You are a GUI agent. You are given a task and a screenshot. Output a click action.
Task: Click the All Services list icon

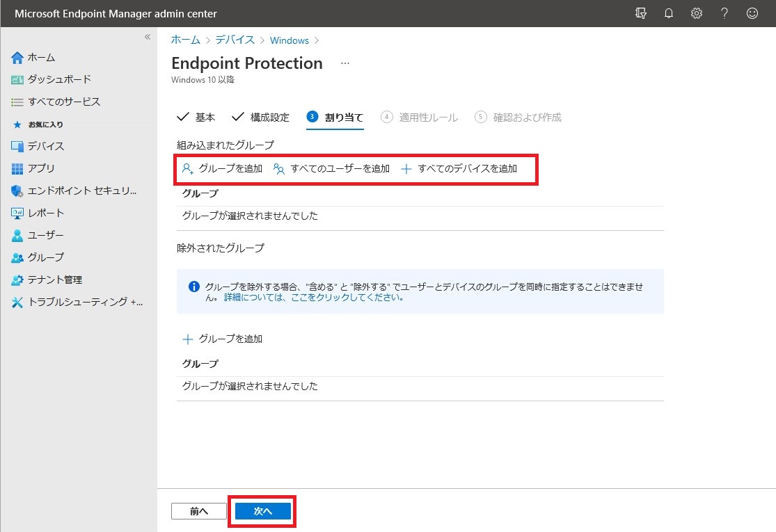(17, 102)
